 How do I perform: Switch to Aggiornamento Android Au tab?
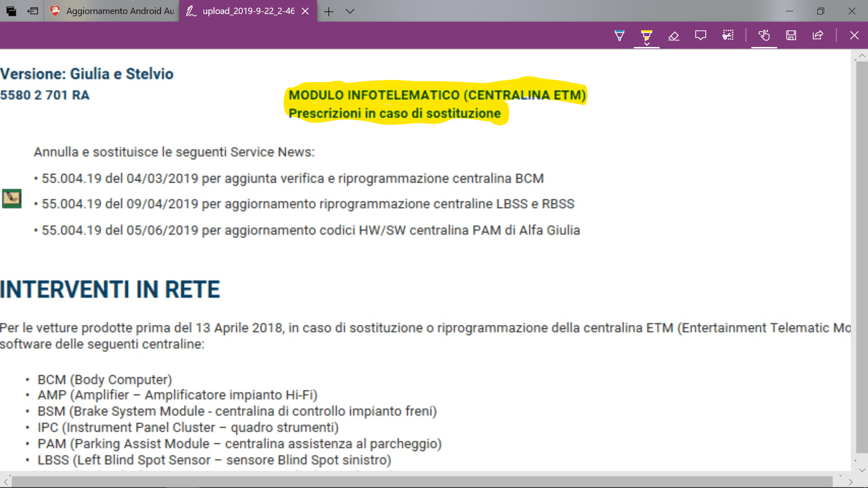tap(112, 11)
